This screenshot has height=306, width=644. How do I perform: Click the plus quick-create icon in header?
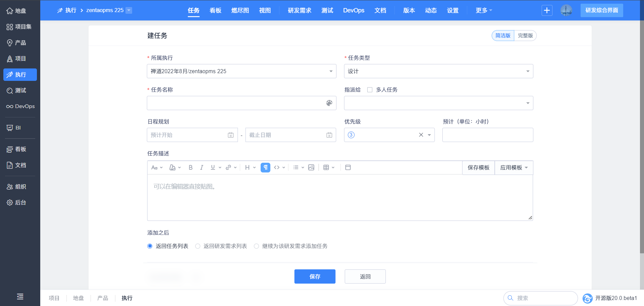[547, 10]
